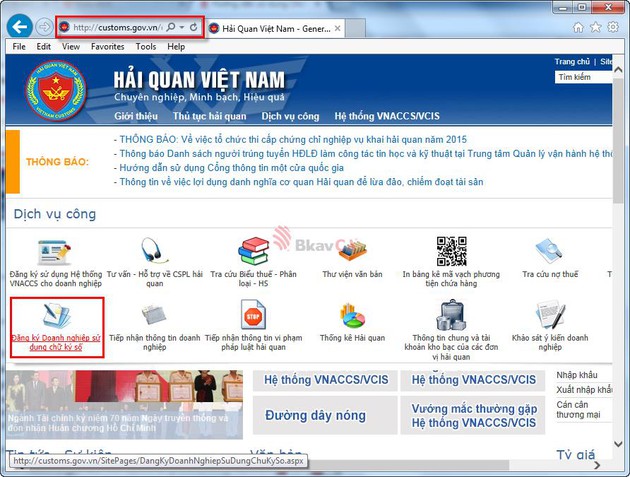Click the QR code In bảng kê icon
Viewport: 630px width, 477px height.
452,251
